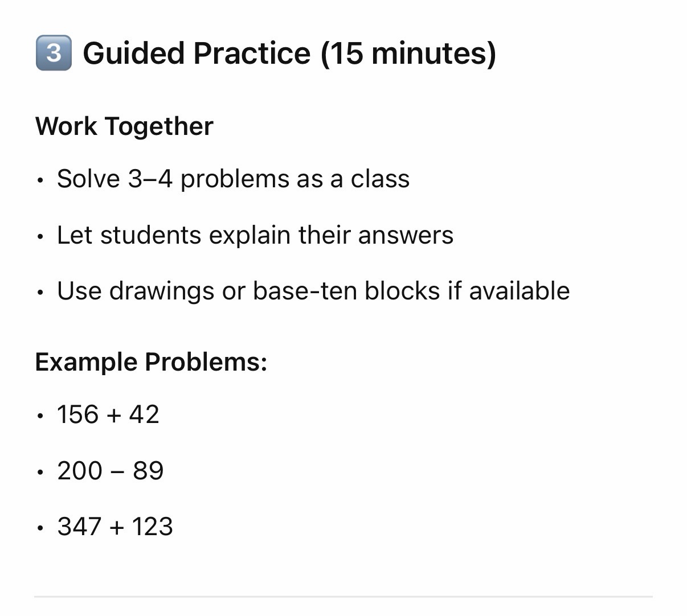Click the problem "200 – 89"

pyautogui.click(x=110, y=471)
